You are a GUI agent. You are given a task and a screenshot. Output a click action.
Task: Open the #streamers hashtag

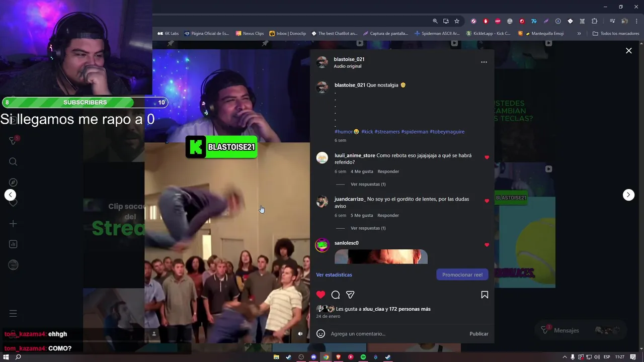click(387, 132)
